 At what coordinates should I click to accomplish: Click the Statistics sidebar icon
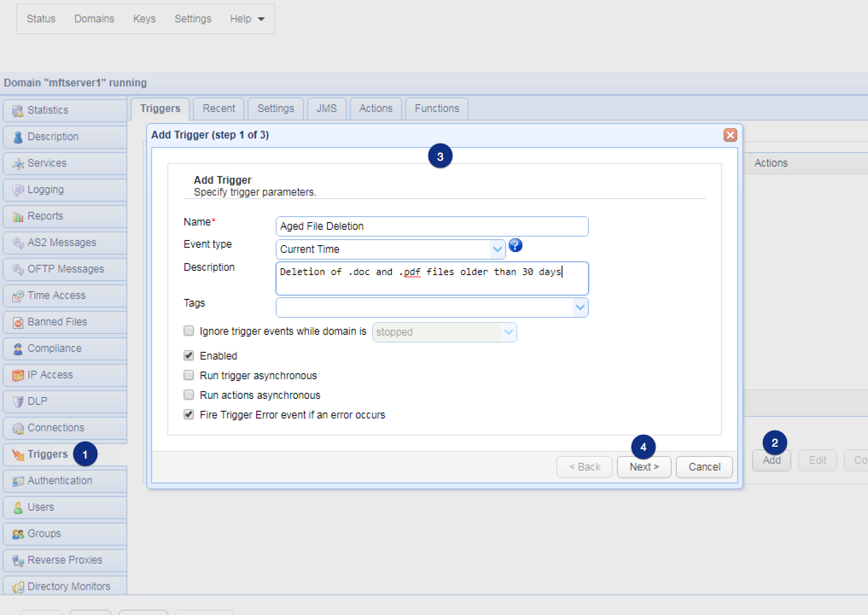coord(18,110)
